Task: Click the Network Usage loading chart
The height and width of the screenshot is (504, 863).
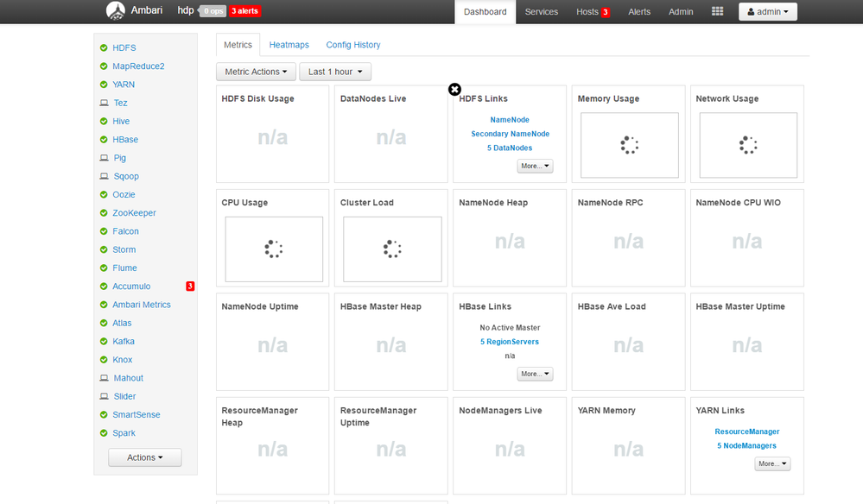Action: click(x=748, y=145)
